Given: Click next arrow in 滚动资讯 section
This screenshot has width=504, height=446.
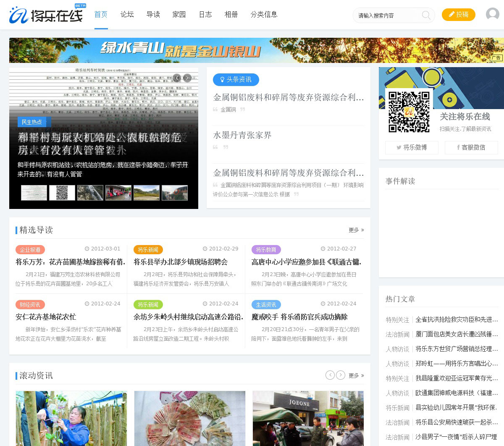Looking at the screenshot, I should [x=341, y=375].
